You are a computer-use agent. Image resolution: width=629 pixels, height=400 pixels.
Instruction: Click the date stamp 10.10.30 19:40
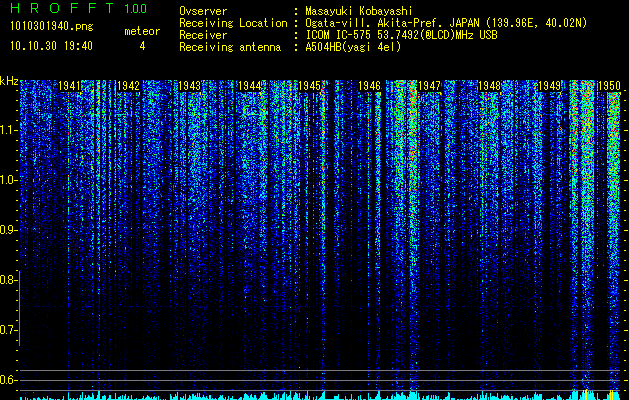tap(51, 46)
